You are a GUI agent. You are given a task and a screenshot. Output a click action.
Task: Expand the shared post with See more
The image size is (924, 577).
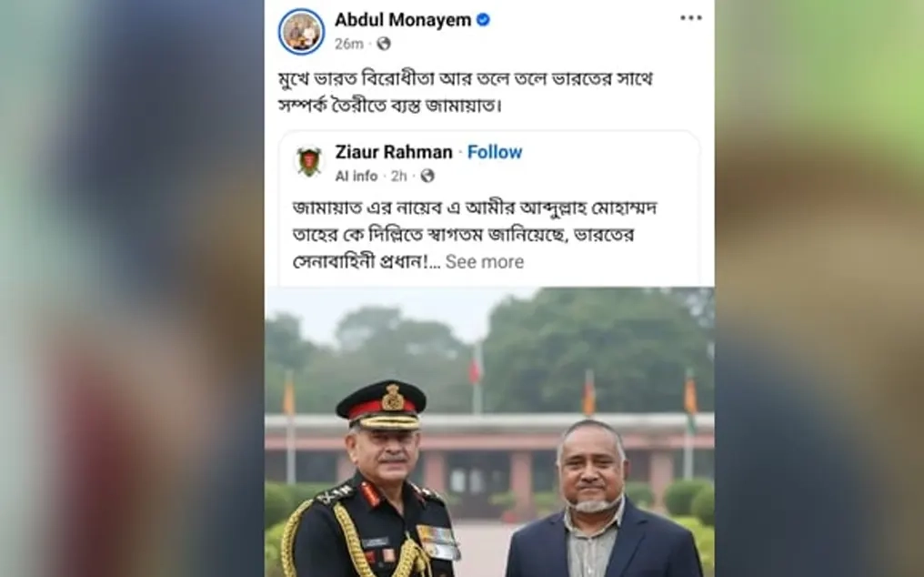tap(485, 262)
